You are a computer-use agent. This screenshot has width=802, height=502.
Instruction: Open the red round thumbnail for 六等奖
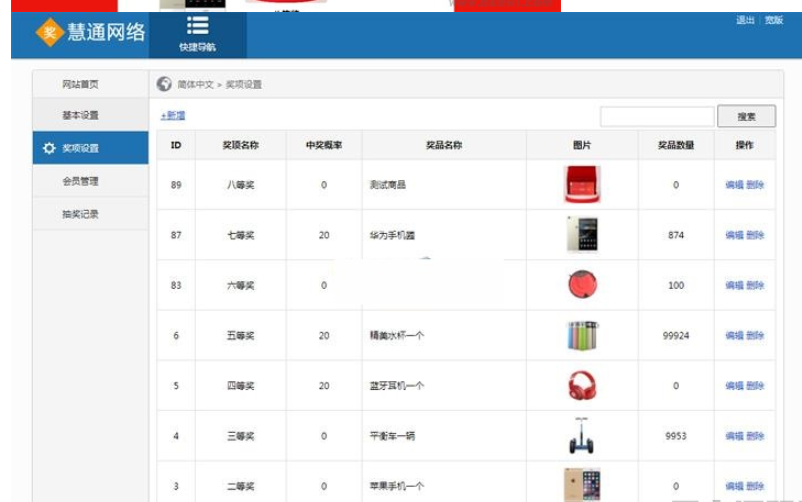pos(582,285)
